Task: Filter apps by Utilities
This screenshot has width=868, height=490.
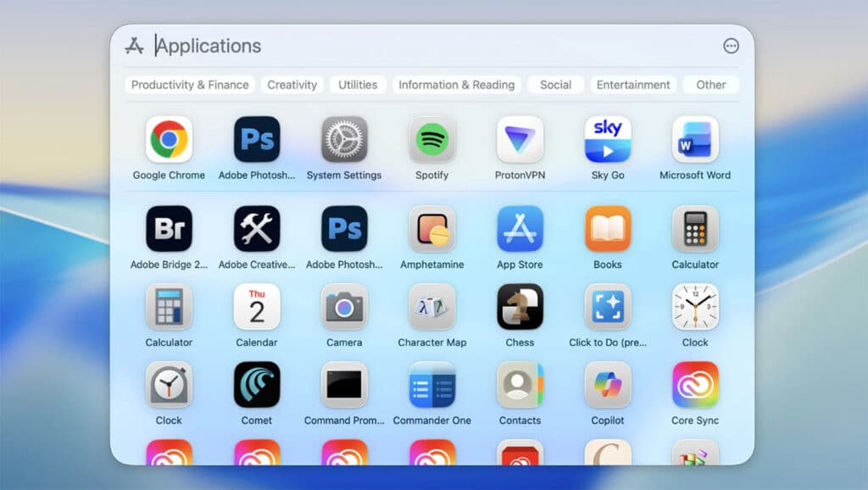Action: pyautogui.click(x=357, y=85)
